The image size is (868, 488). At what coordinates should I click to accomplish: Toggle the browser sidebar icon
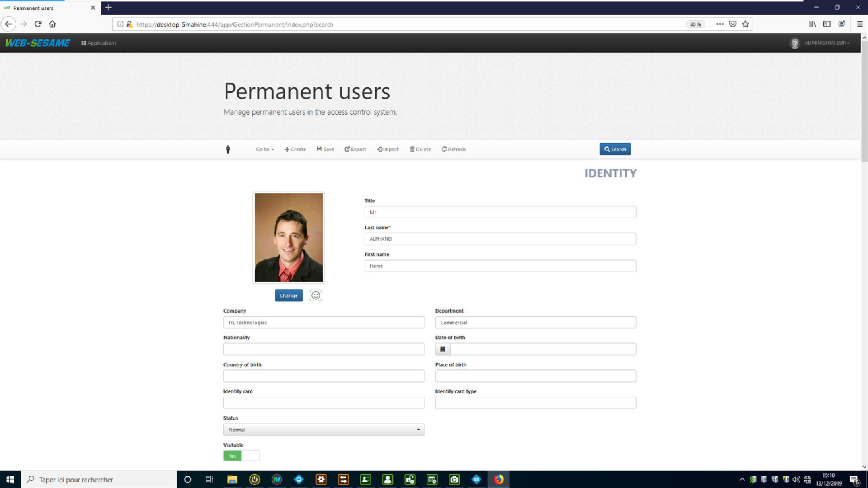click(827, 24)
